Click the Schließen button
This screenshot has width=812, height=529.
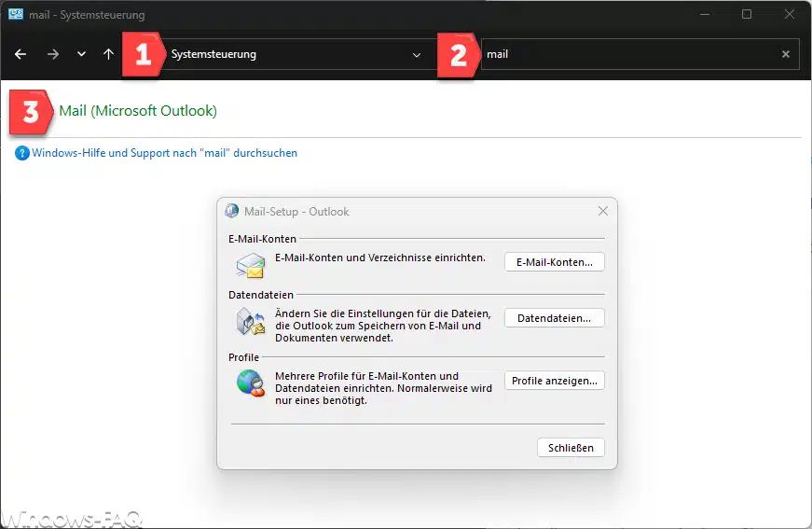571,448
